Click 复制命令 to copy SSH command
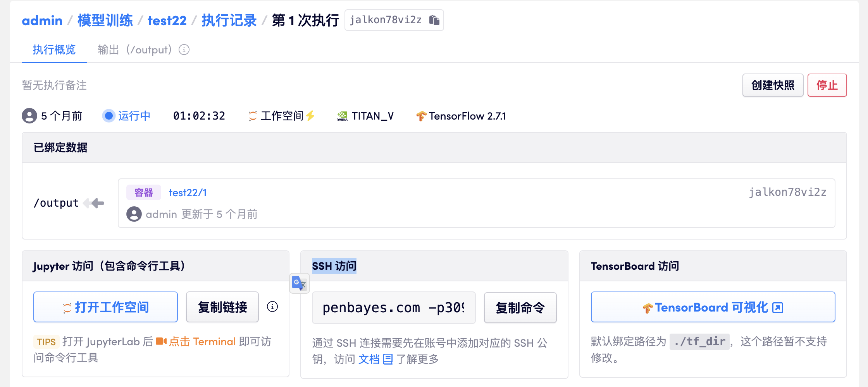The width and height of the screenshot is (868, 387). tap(520, 308)
